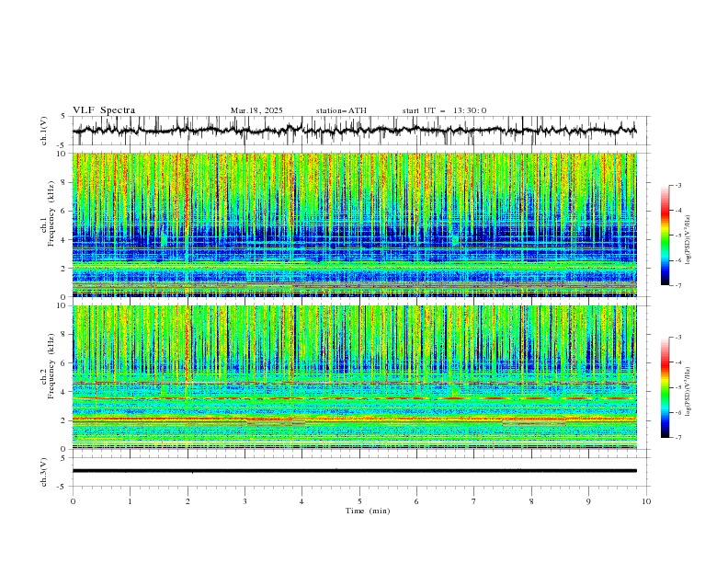Click the upper color bar log(PSD) label

(688, 240)
